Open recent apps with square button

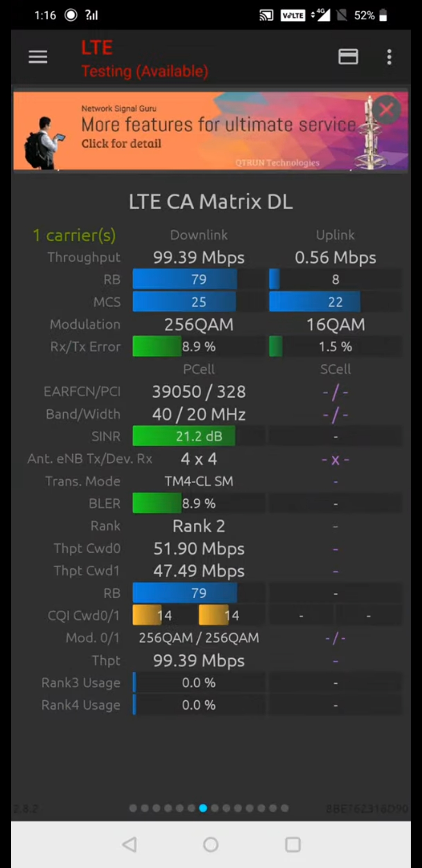[293, 845]
